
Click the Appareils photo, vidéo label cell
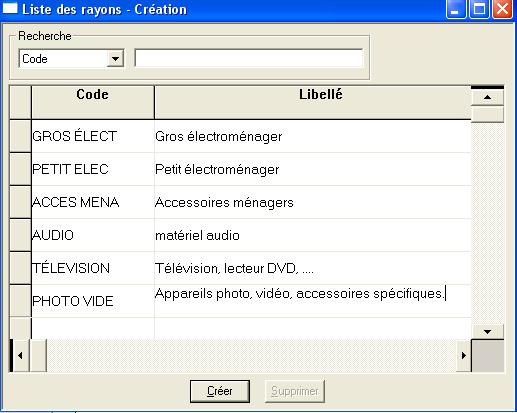point(313,301)
